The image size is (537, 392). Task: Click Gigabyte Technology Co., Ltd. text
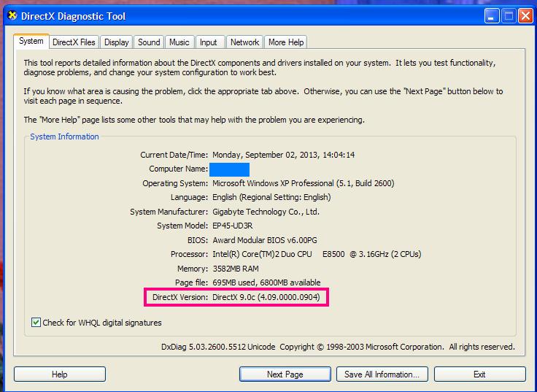pyautogui.click(x=266, y=212)
